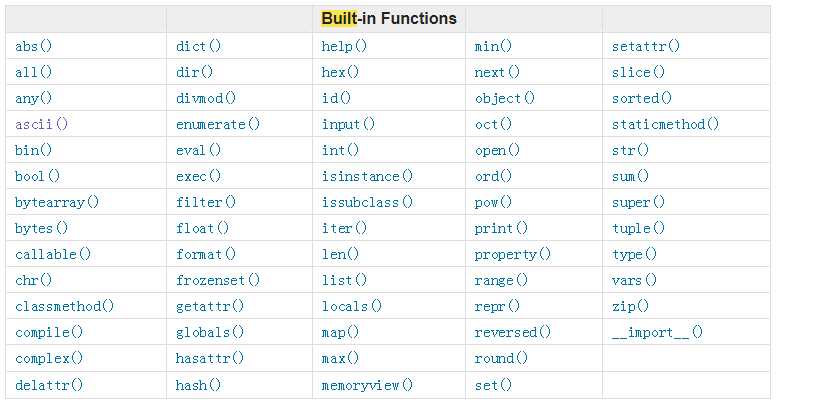Image resolution: width=827 pixels, height=407 pixels.
Task: Click the dict() link
Action: (199, 46)
